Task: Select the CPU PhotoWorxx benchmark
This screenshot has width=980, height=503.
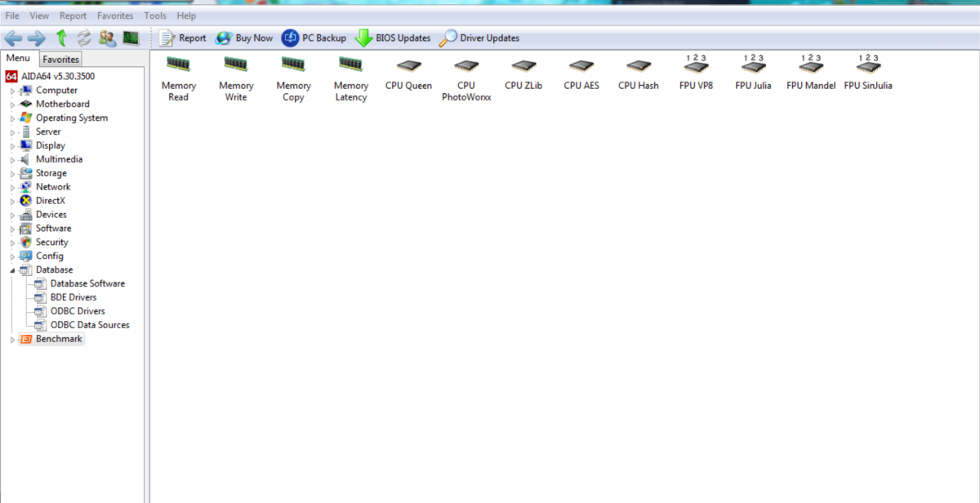Action: tap(466, 78)
